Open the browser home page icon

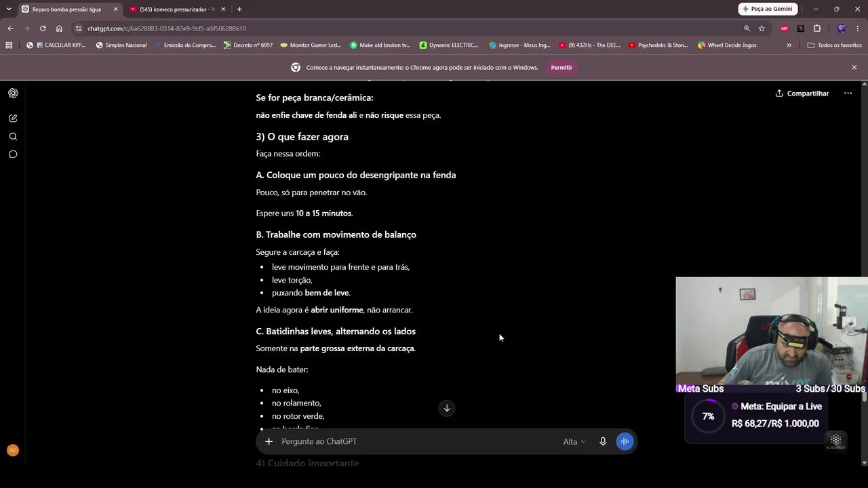pyautogui.click(x=59, y=28)
